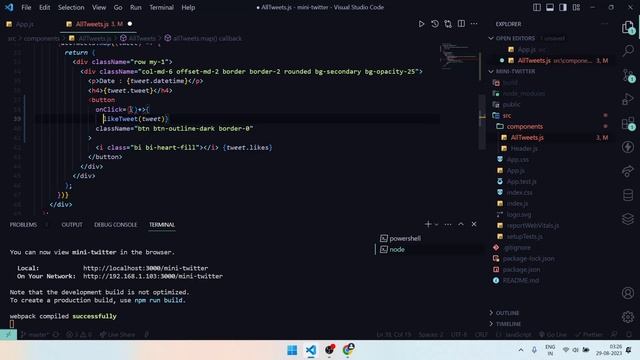Expand the node_modules folder
Image resolution: width=640 pixels, height=360 pixels.
(x=523, y=93)
